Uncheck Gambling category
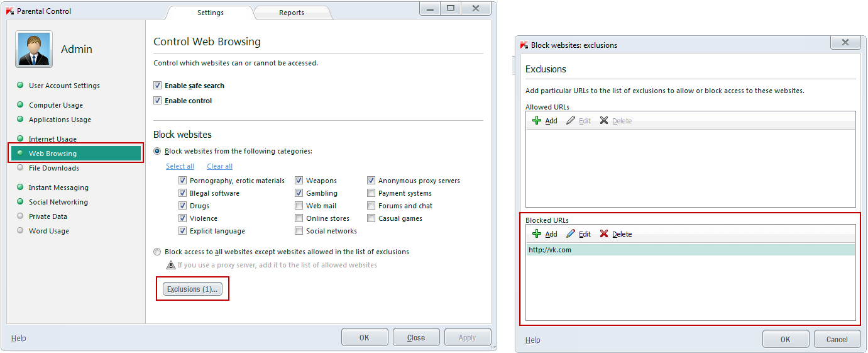The height and width of the screenshot is (353, 868). (x=299, y=193)
